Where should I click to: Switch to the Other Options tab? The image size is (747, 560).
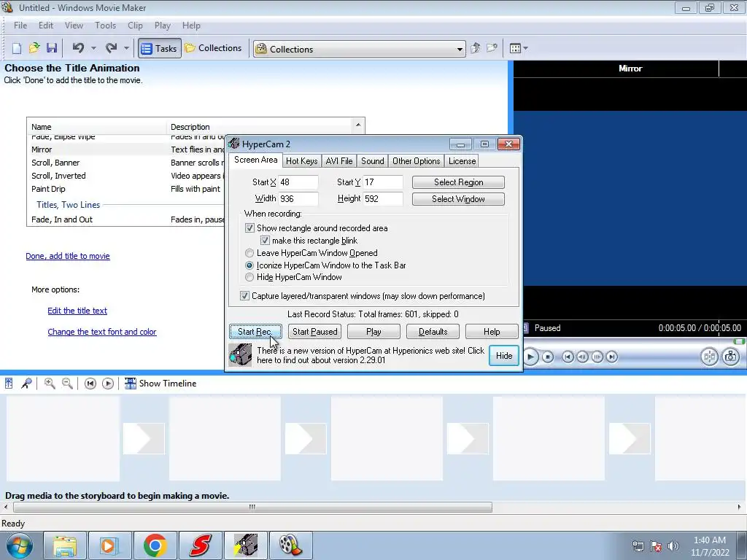(x=417, y=161)
